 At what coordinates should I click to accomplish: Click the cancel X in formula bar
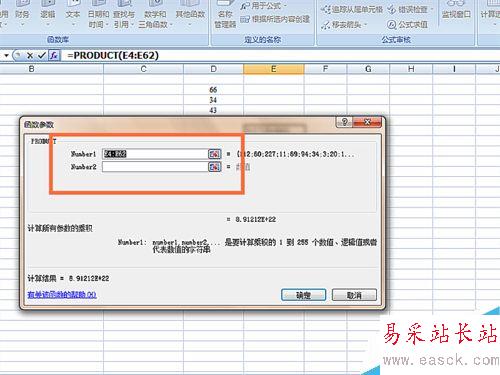click(x=30, y=55)
